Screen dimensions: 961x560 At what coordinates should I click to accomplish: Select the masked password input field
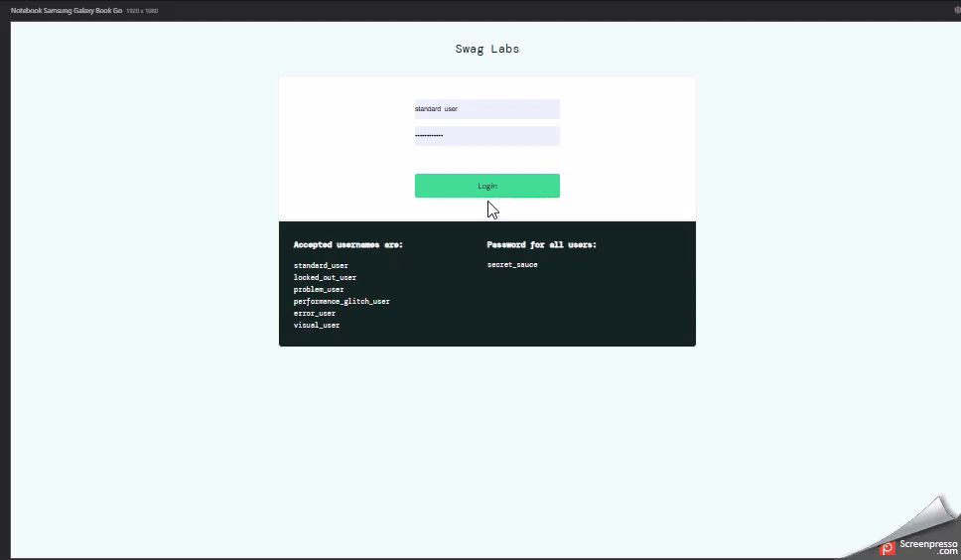(487, 136)
